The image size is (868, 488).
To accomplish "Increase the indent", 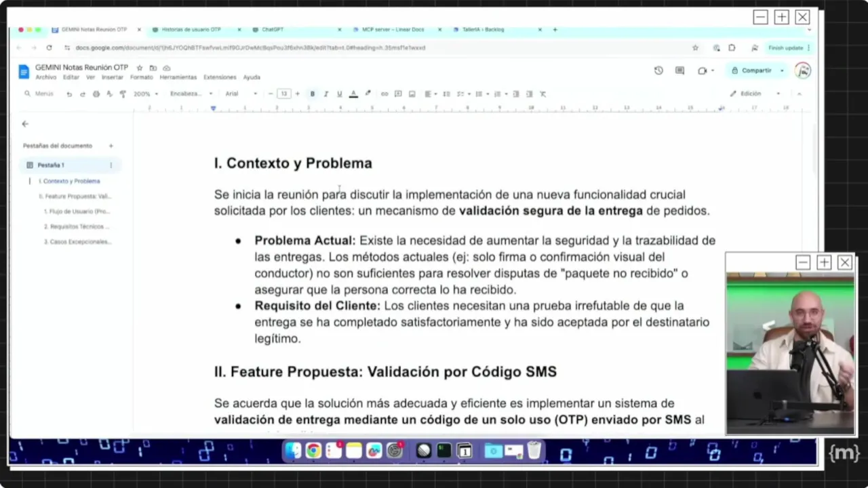I will (x=530, y=94).
